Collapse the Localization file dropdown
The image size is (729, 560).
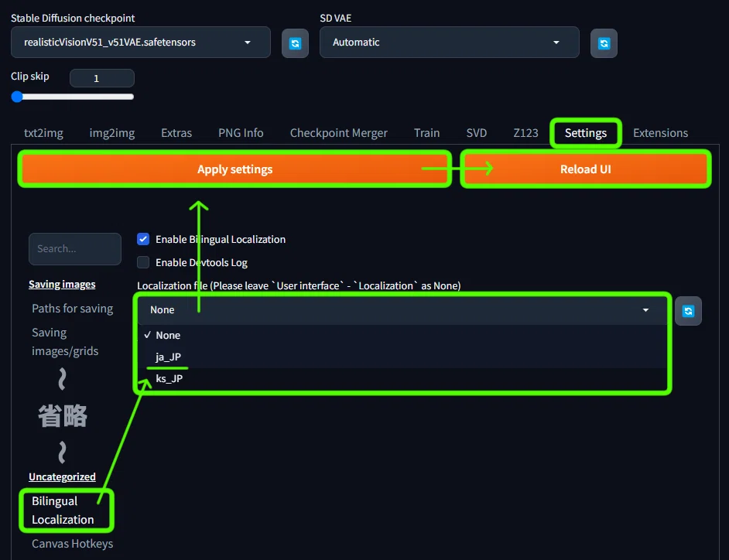[402, 310]
